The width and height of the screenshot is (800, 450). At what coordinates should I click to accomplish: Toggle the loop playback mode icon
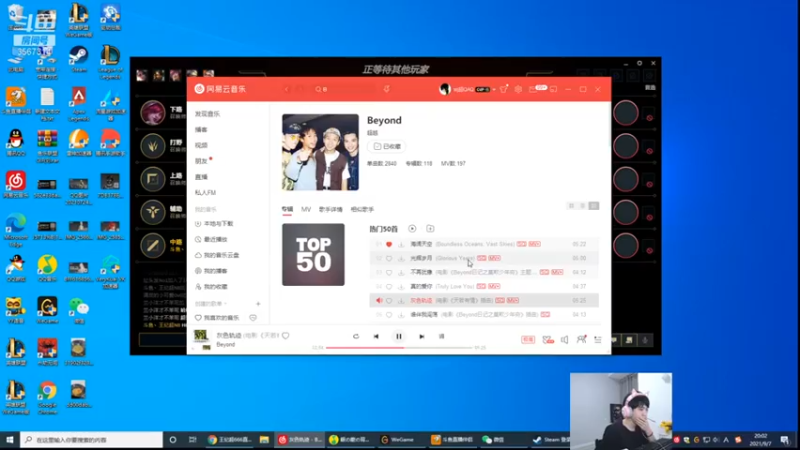tap(356, 337)
